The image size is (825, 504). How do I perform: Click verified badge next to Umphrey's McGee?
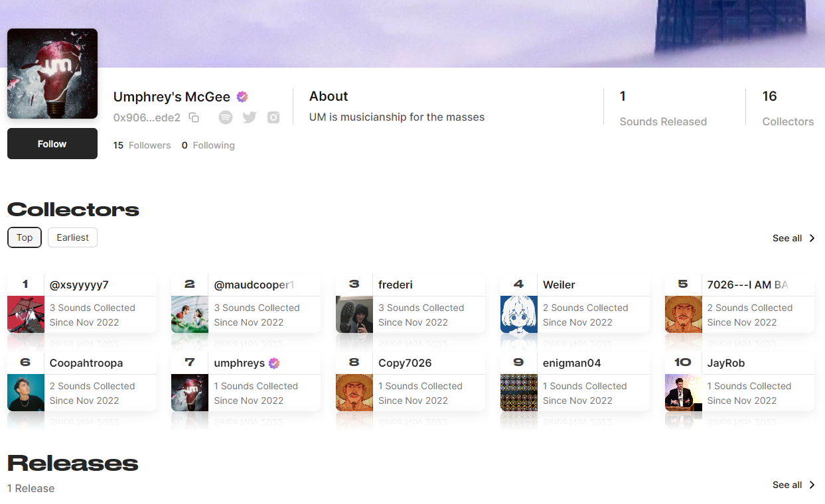242,97
